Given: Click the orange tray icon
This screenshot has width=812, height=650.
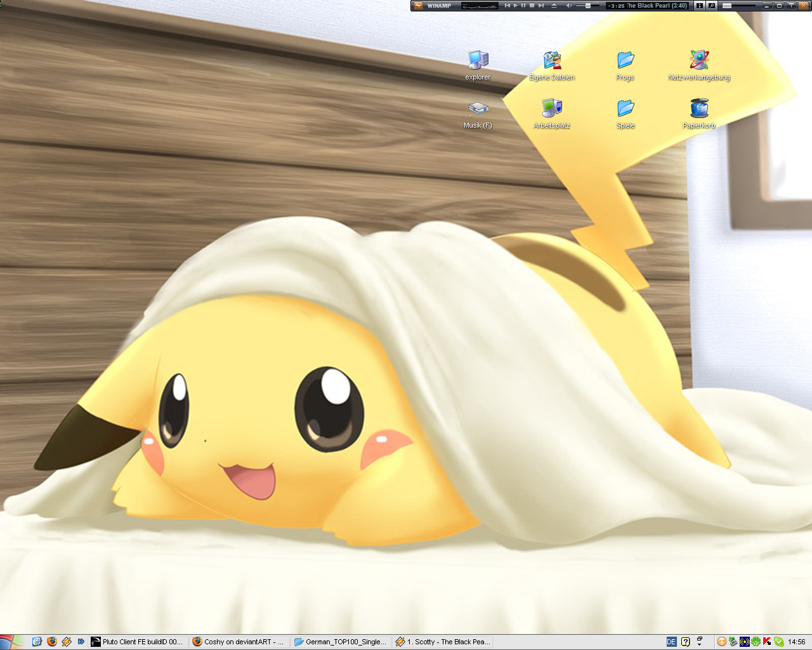Looking at the screenshot, I should point(722,642).
